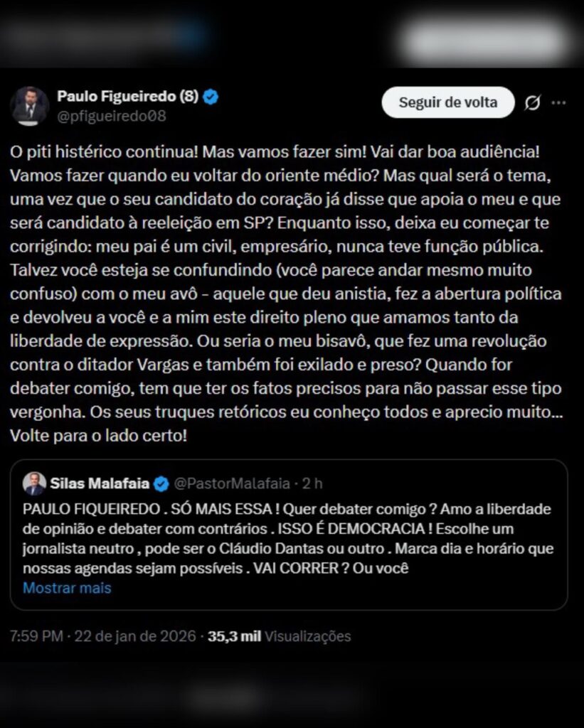The image size is (584, 728).
Task: Open Silas Malafaia's name in quoted post
Action: pos(100,484)
